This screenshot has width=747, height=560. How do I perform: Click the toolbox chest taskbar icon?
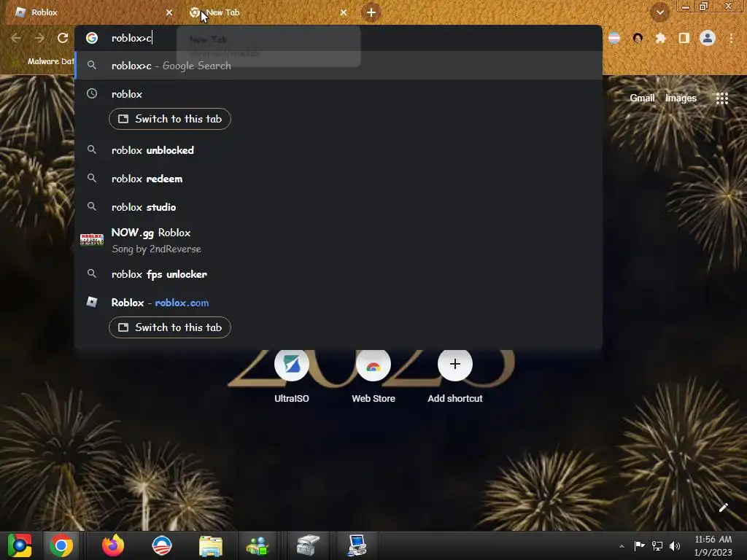coord(308,545)
